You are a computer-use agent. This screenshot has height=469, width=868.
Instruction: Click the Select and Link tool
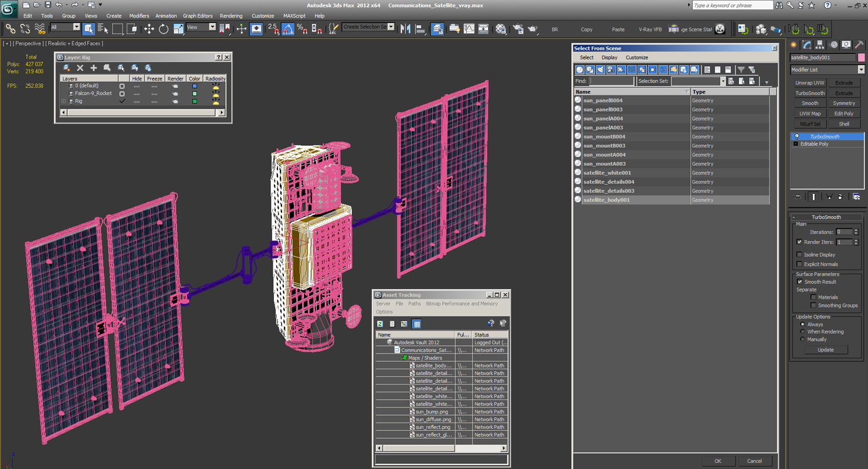[11, 28]
